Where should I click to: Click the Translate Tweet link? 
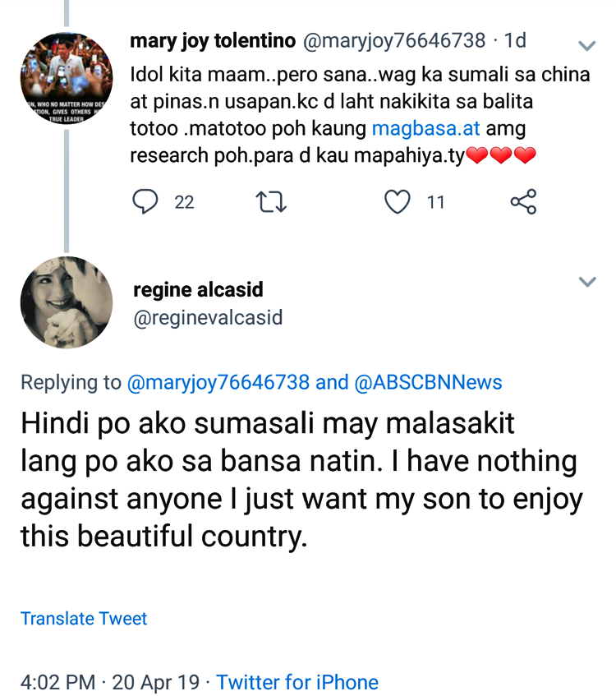(x=84, y=619)
